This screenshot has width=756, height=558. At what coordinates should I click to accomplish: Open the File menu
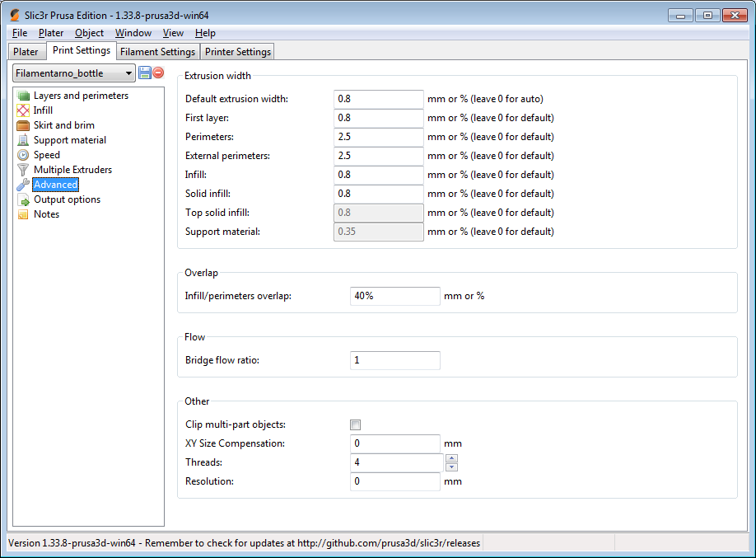tap(20, 33)
